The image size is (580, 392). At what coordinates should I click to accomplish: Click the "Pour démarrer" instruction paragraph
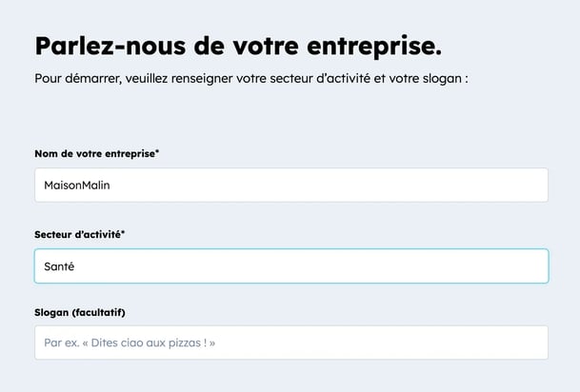point(251,78)
